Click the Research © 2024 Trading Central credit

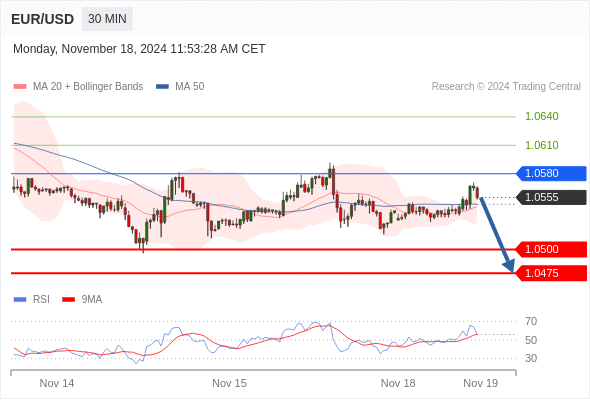506,87
